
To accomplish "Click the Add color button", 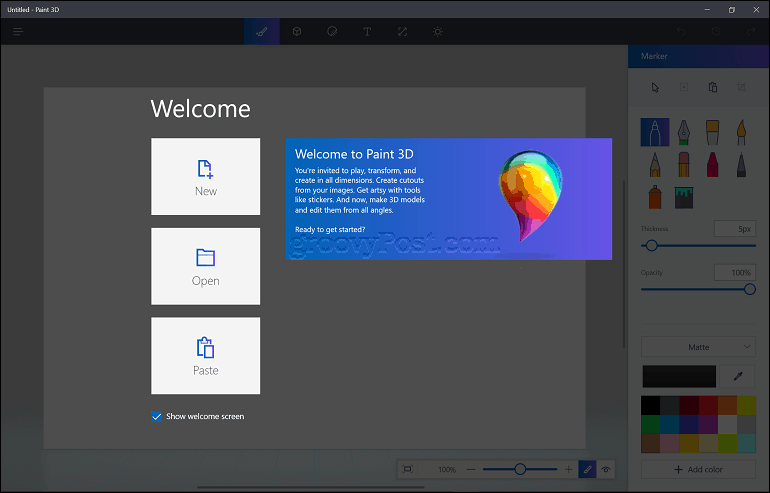I will coord(698,469).
